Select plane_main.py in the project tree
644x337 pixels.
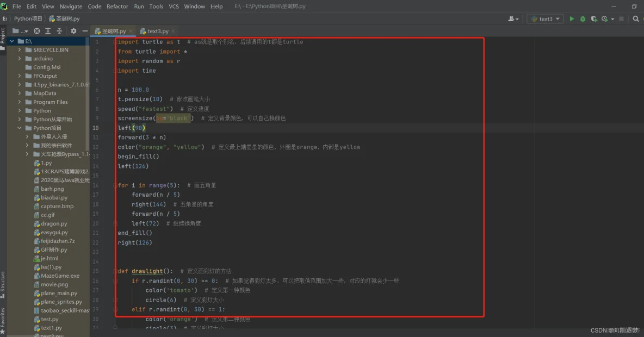55,293
